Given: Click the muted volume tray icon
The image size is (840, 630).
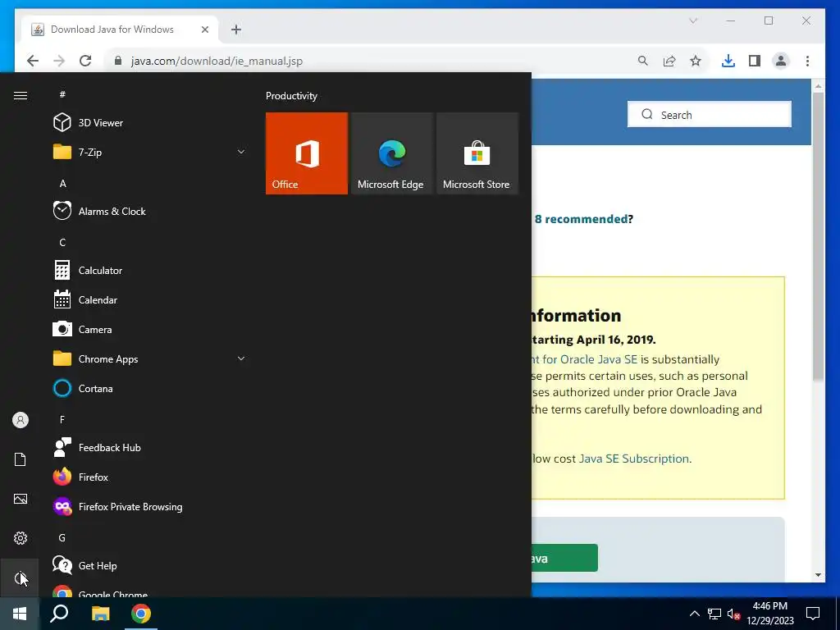Looking at the screenshot, I should [x=733, y=614].
